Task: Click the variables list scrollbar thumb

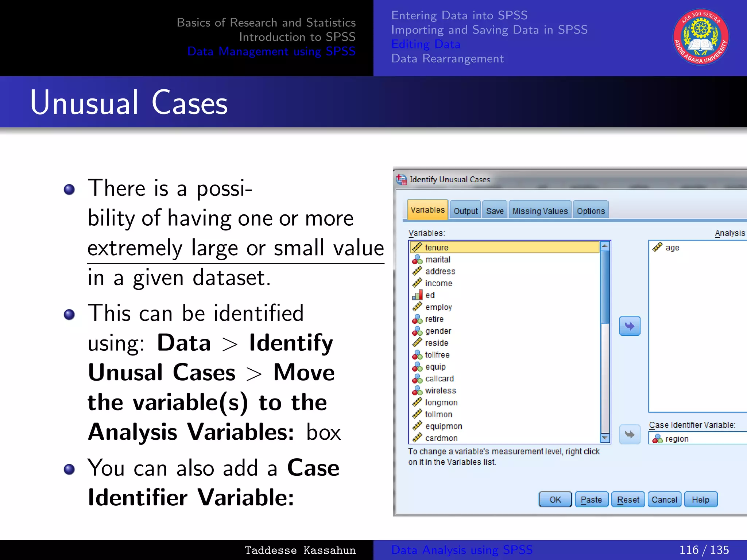Action: (605, 287)
